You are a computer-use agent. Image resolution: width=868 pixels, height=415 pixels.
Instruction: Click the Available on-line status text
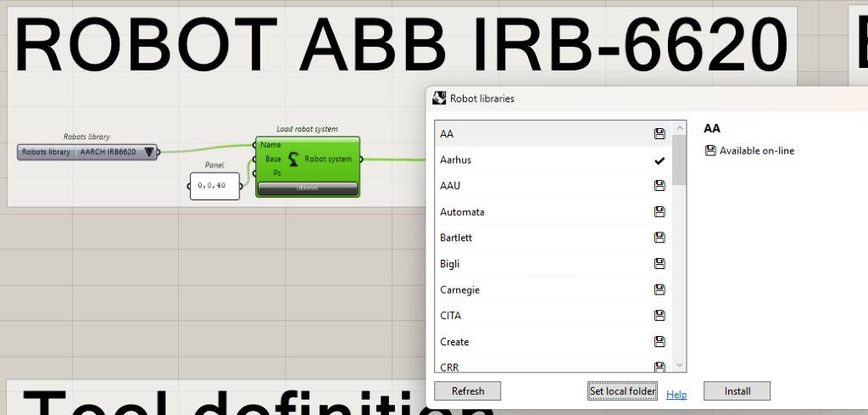click(757, 151)
